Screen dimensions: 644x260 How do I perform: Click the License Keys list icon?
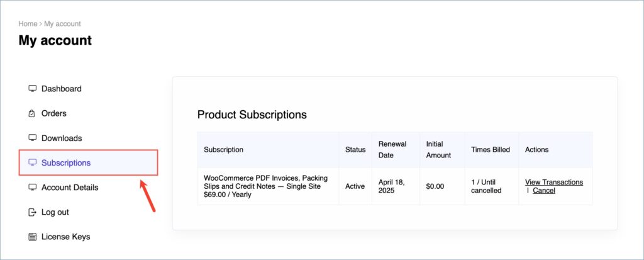(x=32, y=237)
